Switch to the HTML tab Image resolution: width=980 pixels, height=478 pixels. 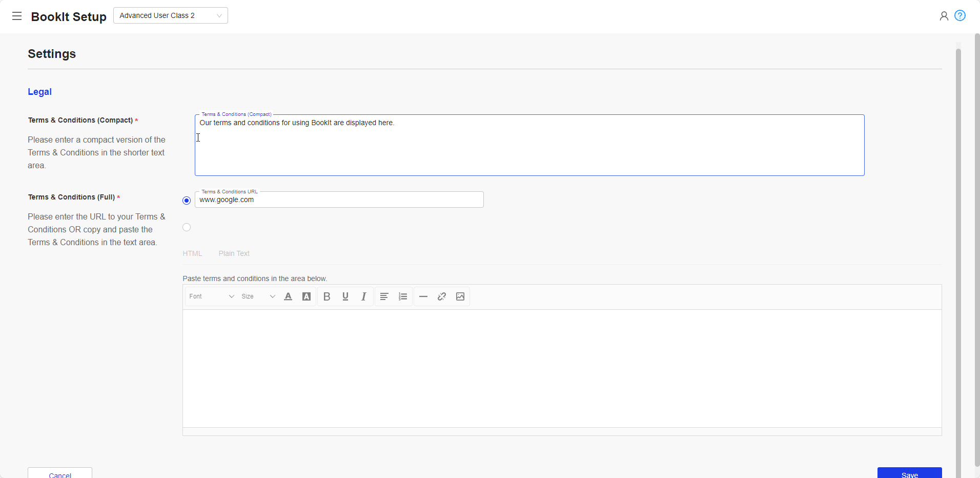[x=192, y=253]
